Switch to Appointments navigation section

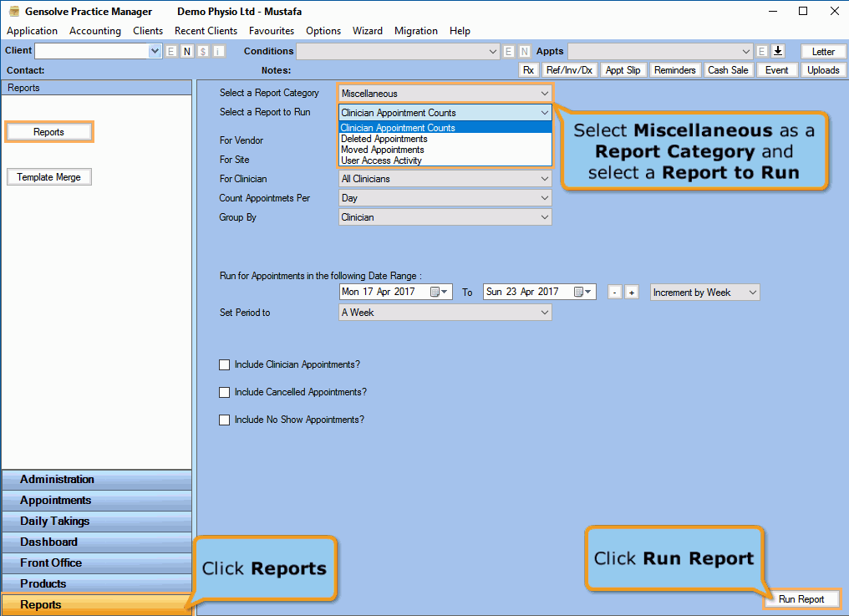pyautogui.click(x=97, y=501)
